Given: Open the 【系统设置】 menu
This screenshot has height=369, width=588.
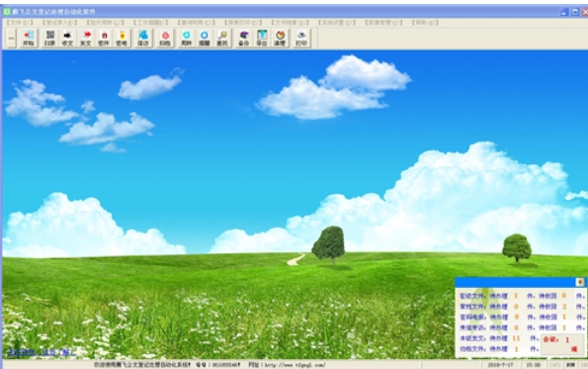Looking at the screenshot, I should click(337, 23).
